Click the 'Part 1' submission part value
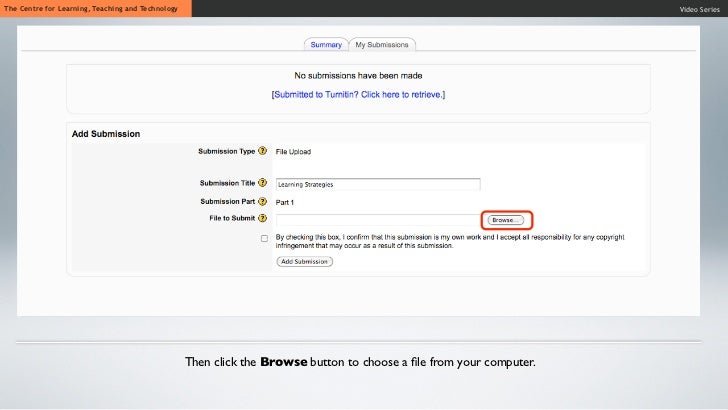The width and height of the screenshot is (728, 410). coord(285,202)
